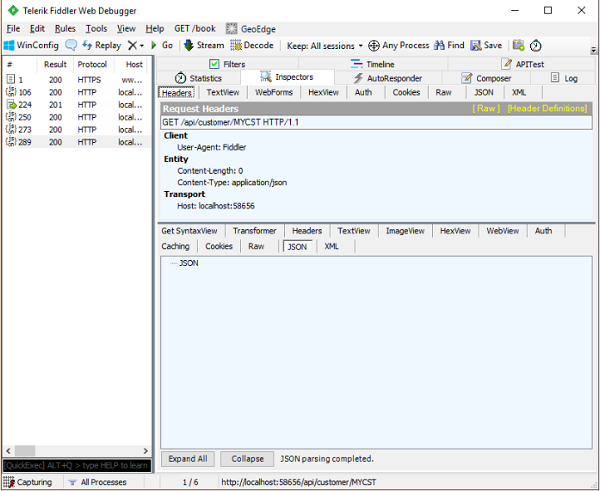
Task: Switch to the Log tab
Action: coord(564,78)
